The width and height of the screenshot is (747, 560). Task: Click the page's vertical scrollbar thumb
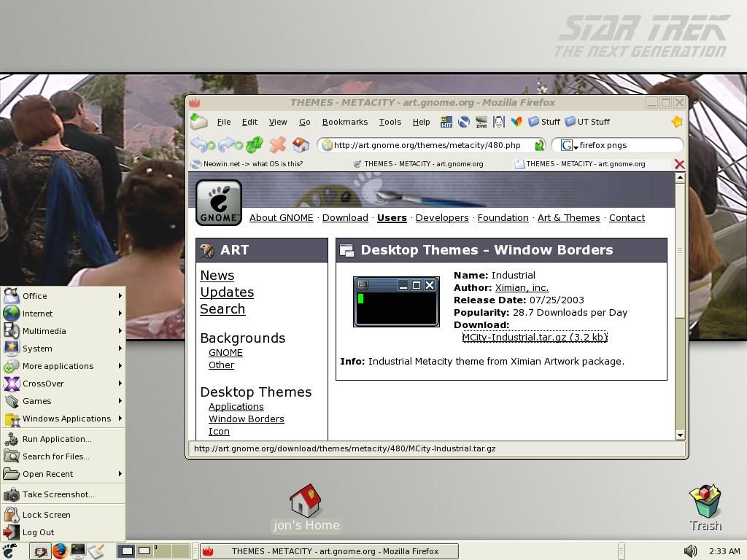click(680, 249)
